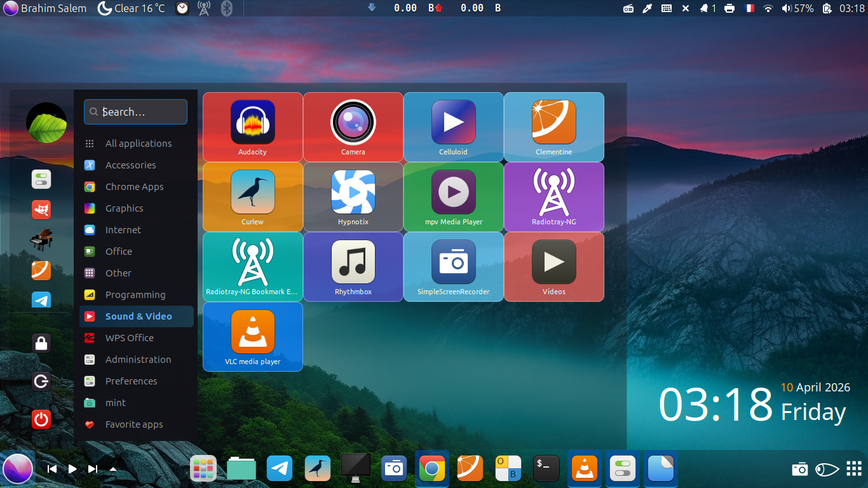Screen dimensions: 868x488
Task: Open the WPS Office category
Action: click(x=137, y=338)
